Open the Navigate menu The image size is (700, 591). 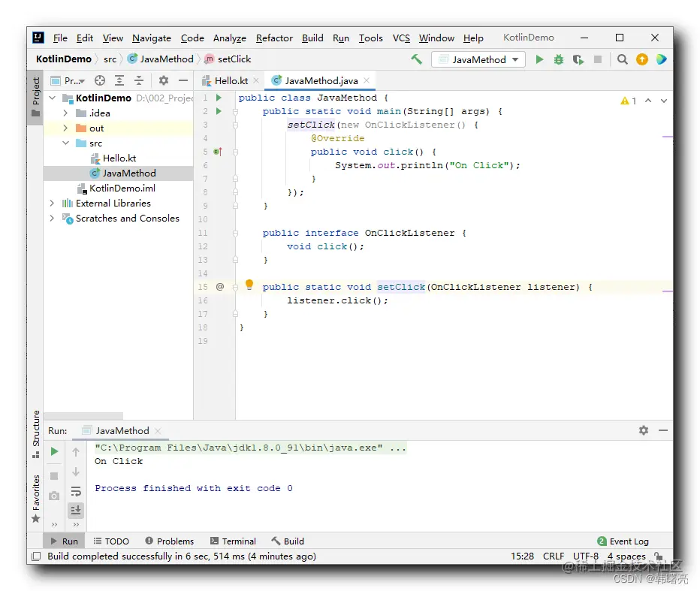pyautogui.click(x=151, y=38)
